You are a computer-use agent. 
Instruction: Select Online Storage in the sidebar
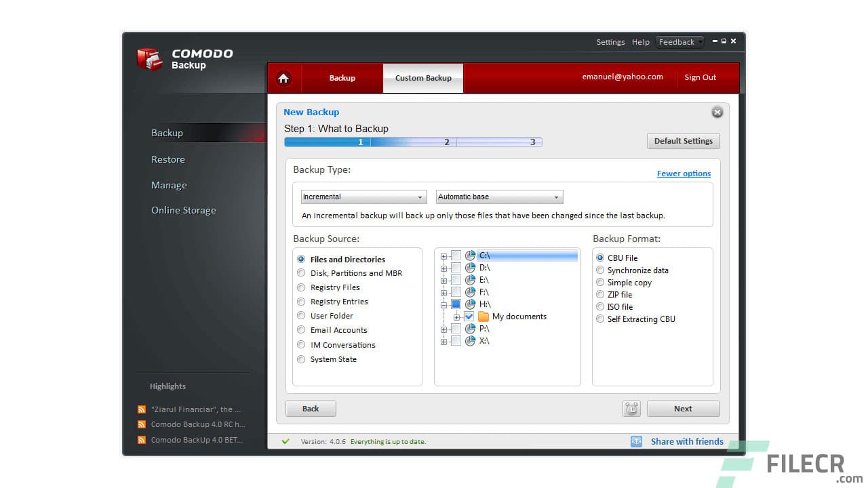183,210
